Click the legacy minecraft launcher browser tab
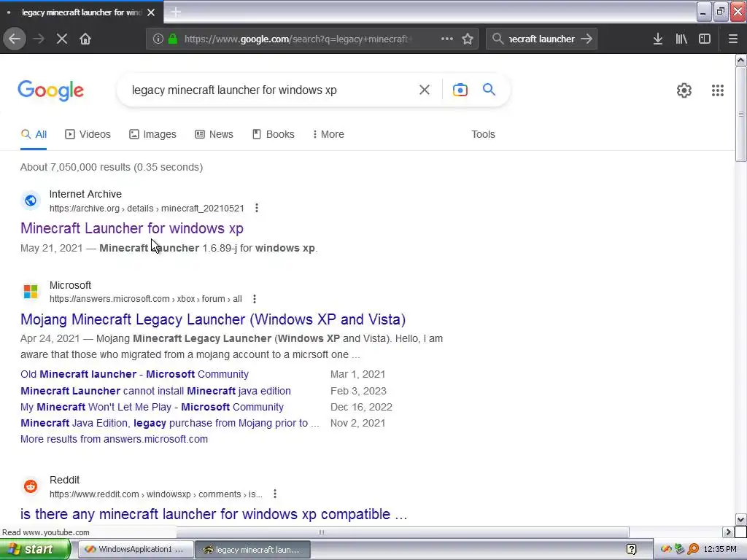This screenshot has width=747, height=560. tap(82, 12)
